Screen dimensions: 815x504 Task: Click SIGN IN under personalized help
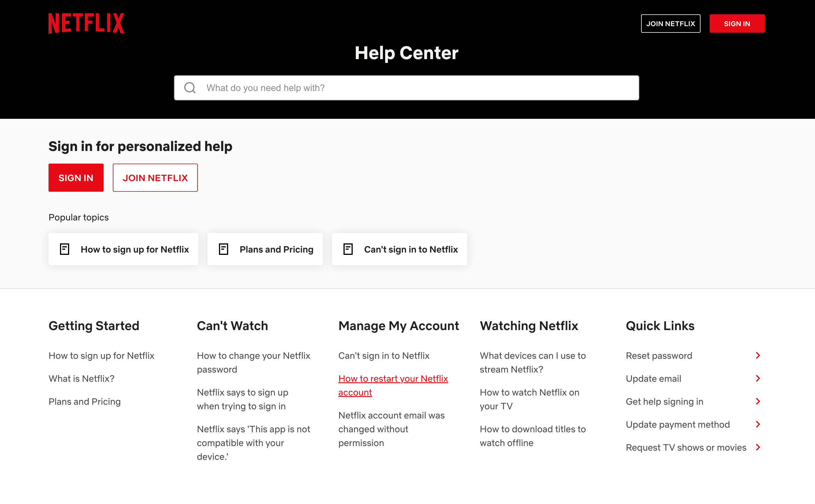click(76, 178)
